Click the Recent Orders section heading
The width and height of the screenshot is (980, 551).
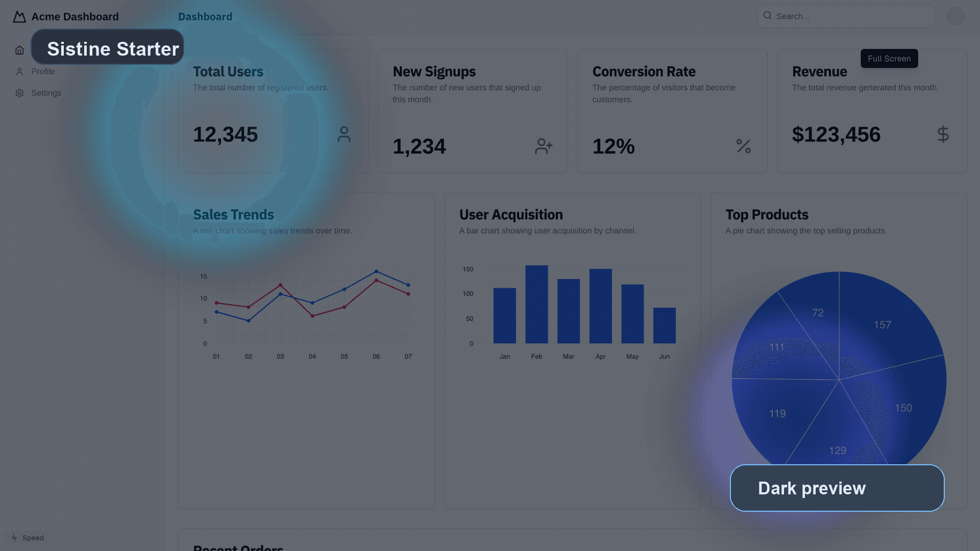tap(238, 547)
